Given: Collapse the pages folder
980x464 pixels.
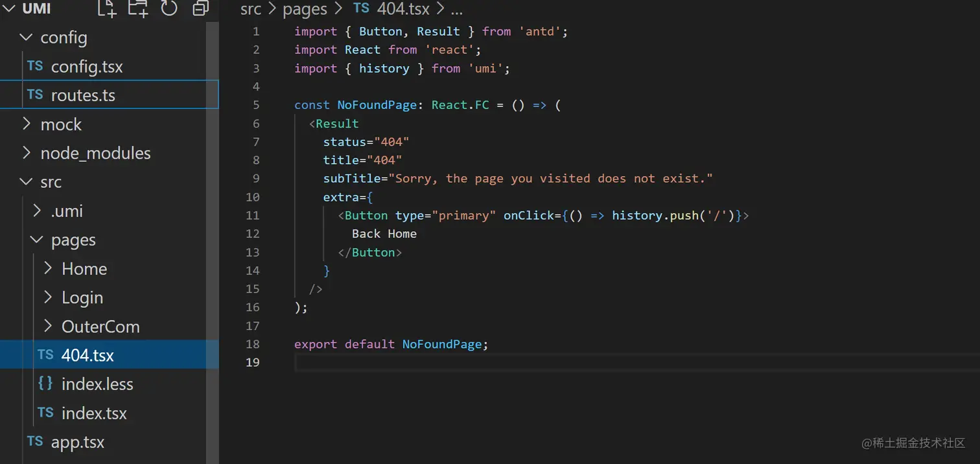Looking at the screenshot, I should pyautogui.click(x=36, y=240).
